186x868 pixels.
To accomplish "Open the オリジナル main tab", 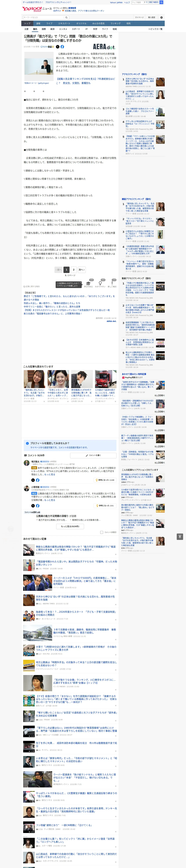I will 81,24.
